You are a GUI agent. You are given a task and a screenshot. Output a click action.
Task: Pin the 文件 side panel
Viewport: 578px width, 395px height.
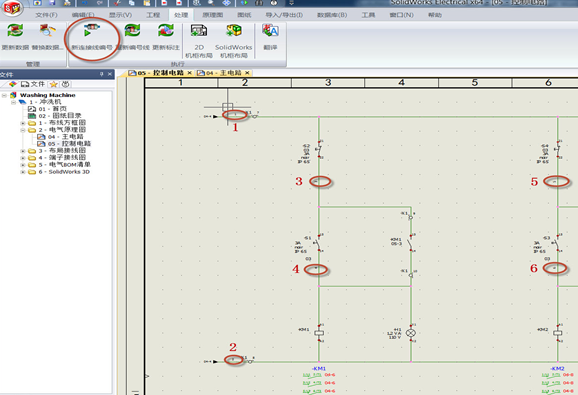coord(102,74)
